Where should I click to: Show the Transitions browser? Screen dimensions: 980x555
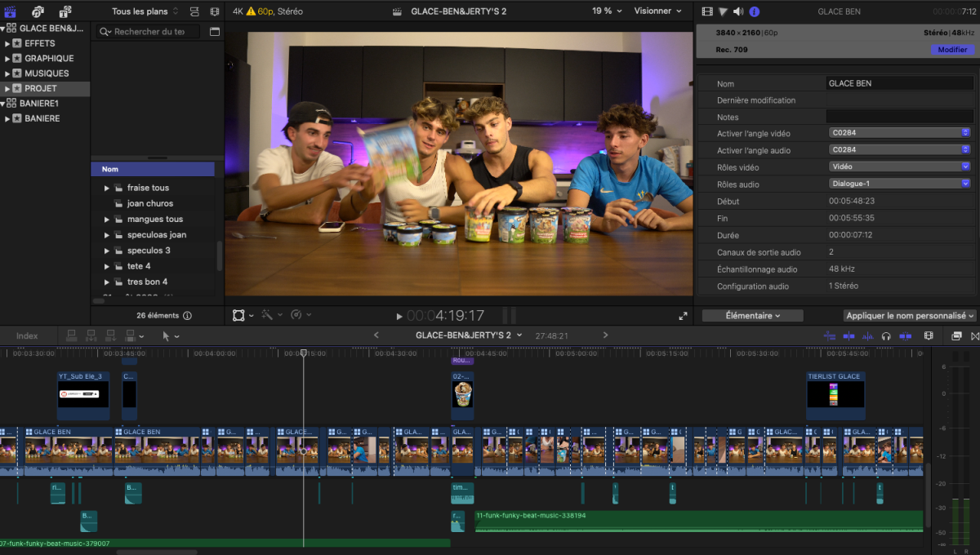[x=974, y=335]
